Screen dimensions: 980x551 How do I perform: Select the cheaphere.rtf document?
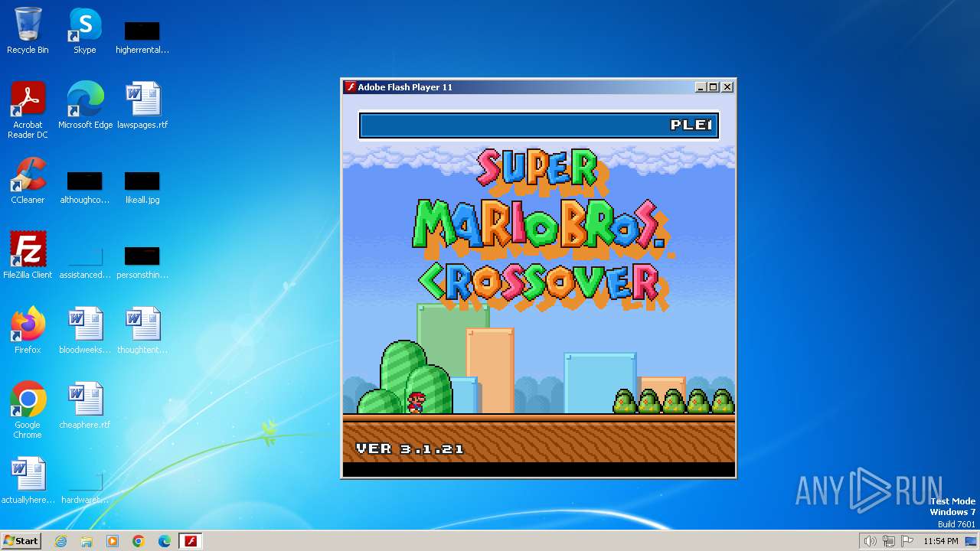85,406
